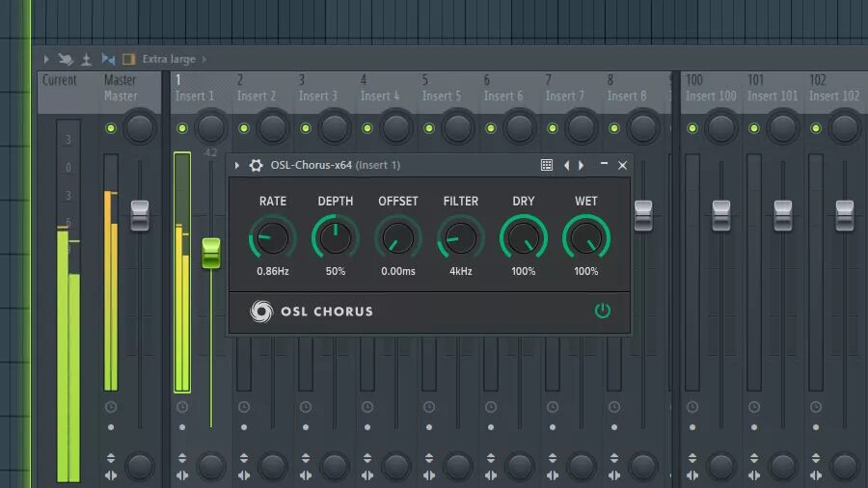868x488 pixels.
Task: Click the mixer multi-touch hand icon
Action: coord(66,59)
